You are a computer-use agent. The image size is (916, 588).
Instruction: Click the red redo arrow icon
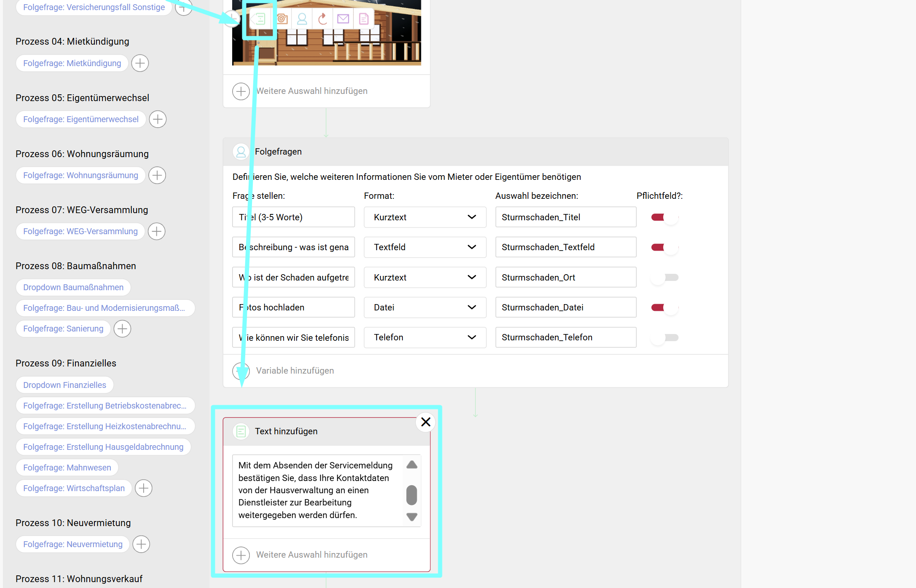[323, 19]
